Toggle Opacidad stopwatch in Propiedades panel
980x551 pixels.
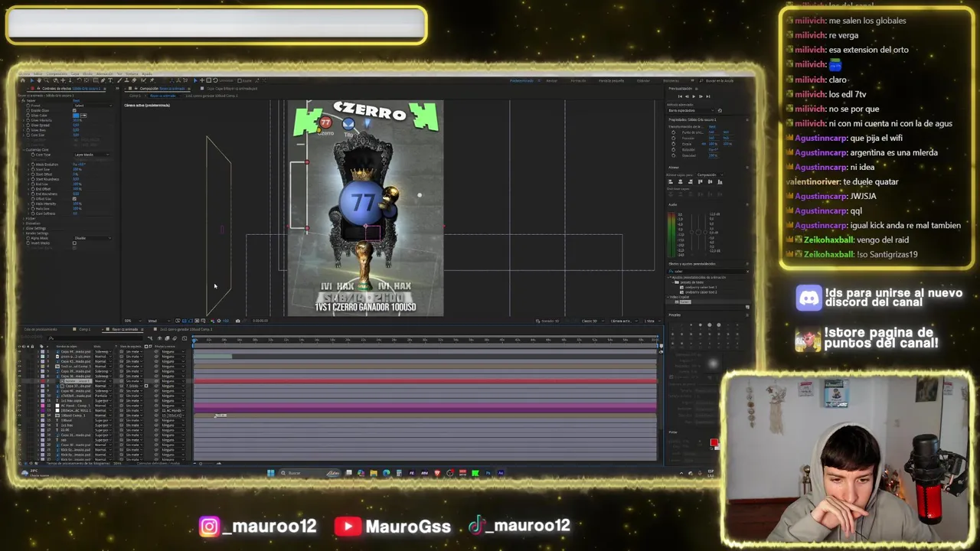pos(674,155)
